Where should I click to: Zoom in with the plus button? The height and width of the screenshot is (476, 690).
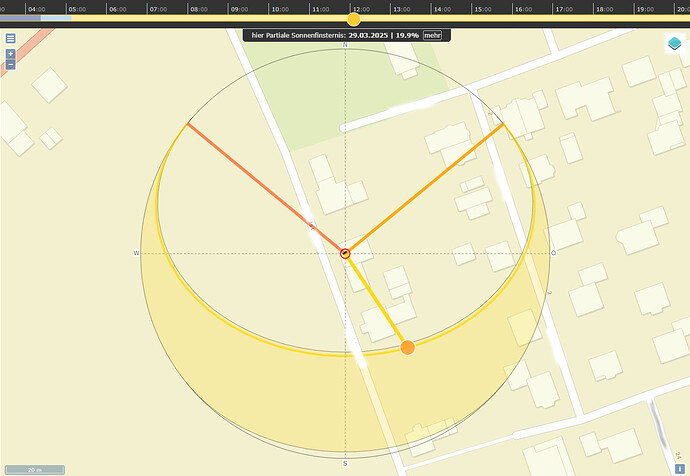[11, 54]
